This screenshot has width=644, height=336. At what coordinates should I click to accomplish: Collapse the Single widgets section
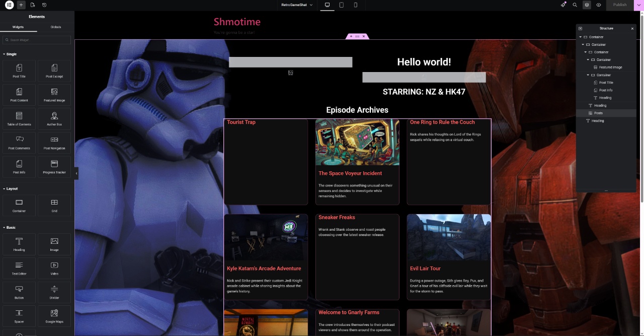[10, 54]
